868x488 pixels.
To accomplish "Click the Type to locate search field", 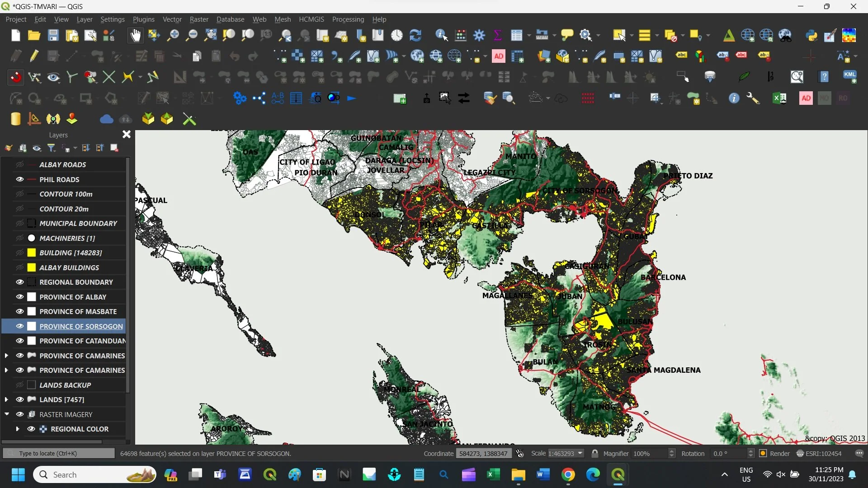I will tap(59, 453).
